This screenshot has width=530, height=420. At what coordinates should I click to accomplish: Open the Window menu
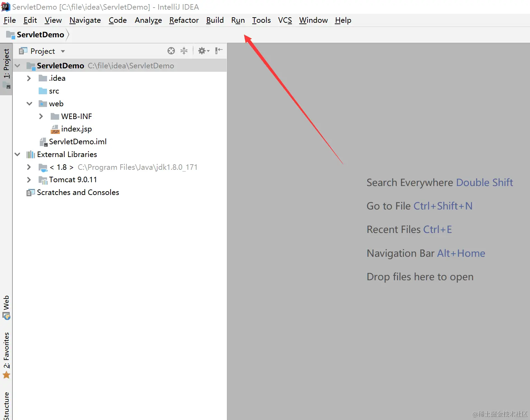pos(313,20)
